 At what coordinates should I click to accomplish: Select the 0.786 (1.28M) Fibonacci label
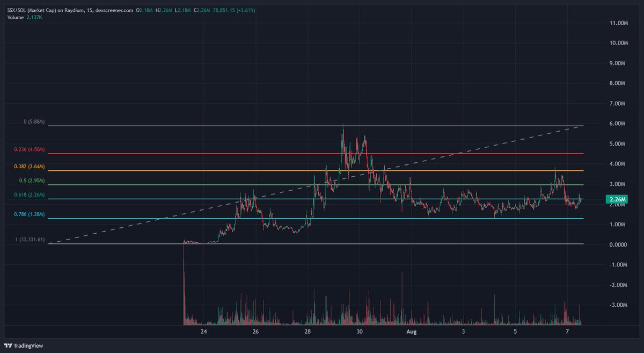30,214
